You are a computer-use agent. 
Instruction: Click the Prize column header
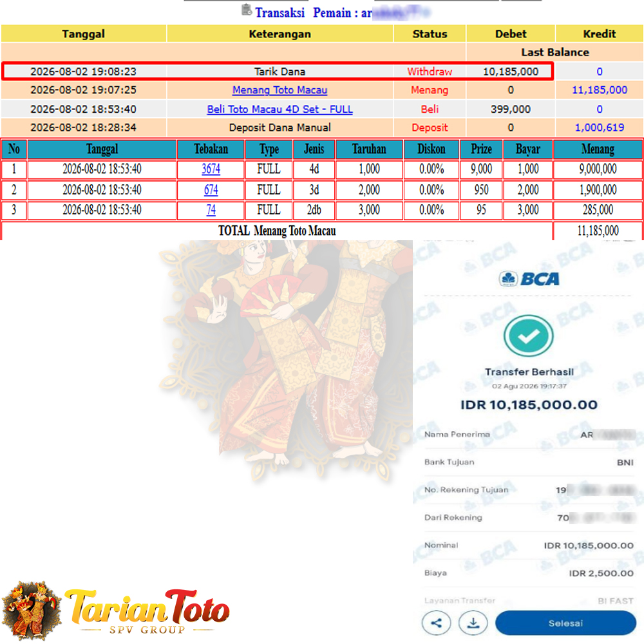pos(481,149)
